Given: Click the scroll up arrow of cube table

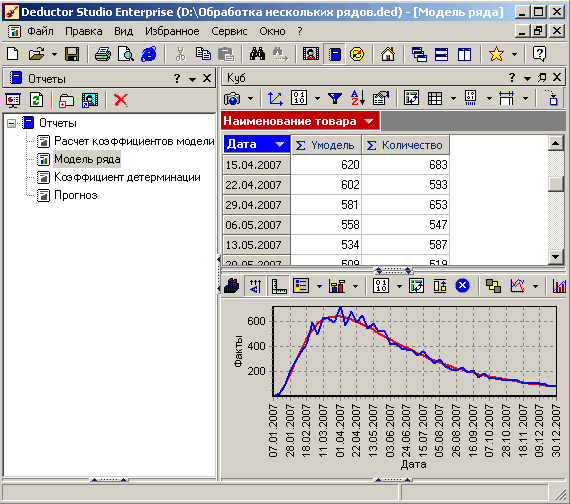Looking at the screenshot, I should click(x=556, y=143).
